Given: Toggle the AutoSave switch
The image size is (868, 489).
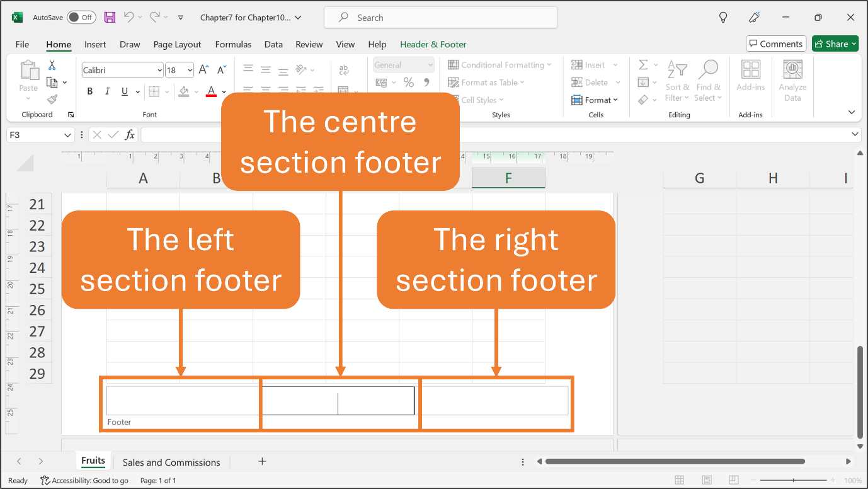Looking at the screenshot, I should [x=81, y=18].
